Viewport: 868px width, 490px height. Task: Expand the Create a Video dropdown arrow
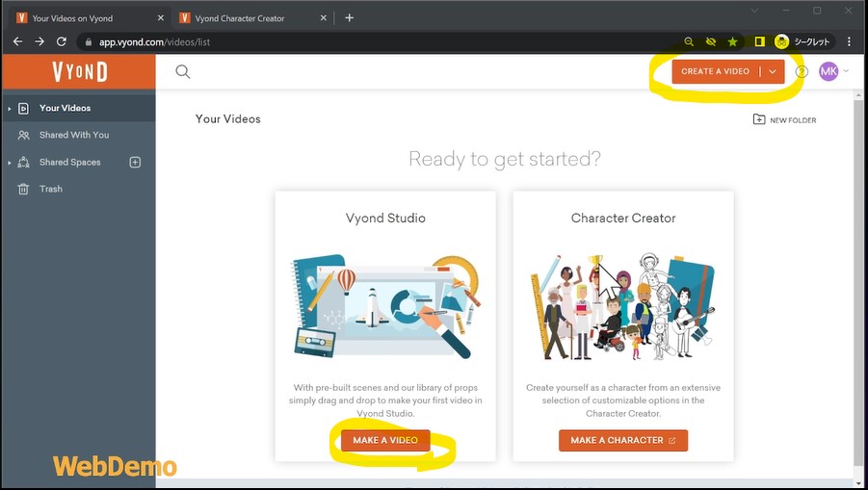773,71
